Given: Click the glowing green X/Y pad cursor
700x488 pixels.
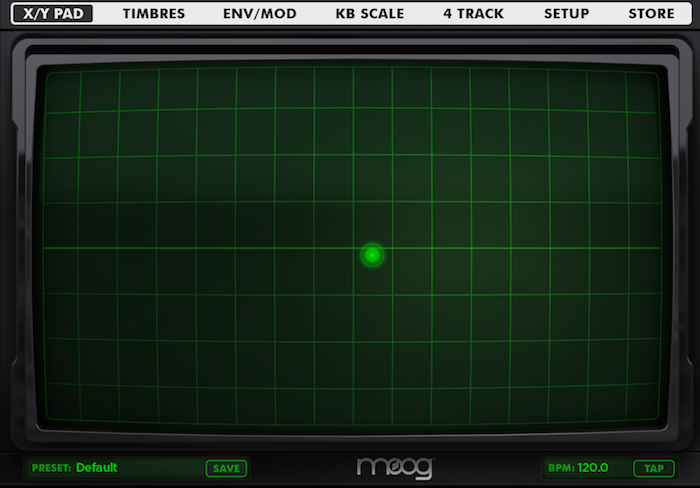Looking at the screenshot, I should tap(372, 255).
